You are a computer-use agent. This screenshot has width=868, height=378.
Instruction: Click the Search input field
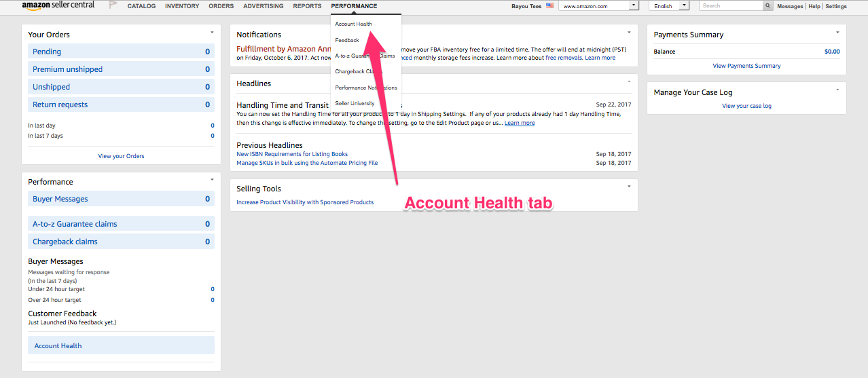[x=731, y=6]
